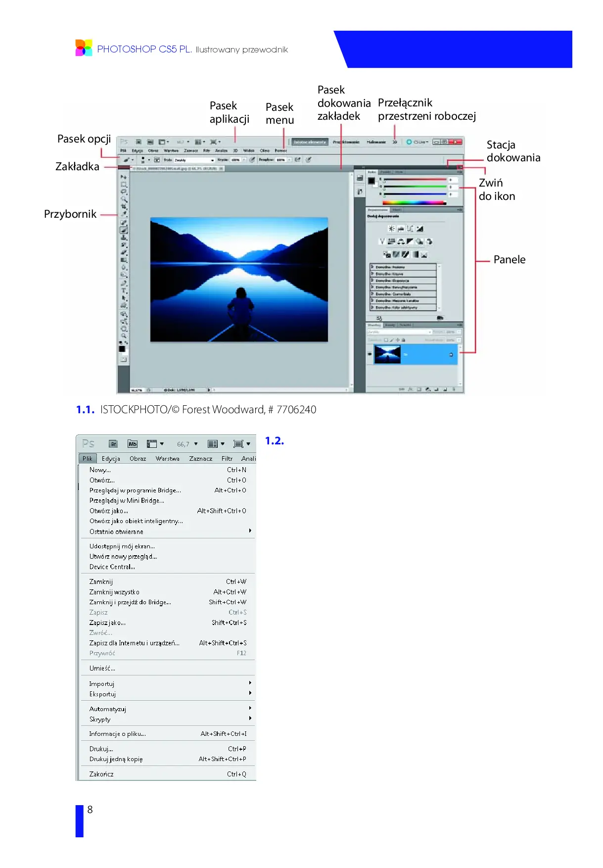The image size is (603, 868).
Task: Add a Levels adjustment from the Adjustments panel
Action: 401,229
